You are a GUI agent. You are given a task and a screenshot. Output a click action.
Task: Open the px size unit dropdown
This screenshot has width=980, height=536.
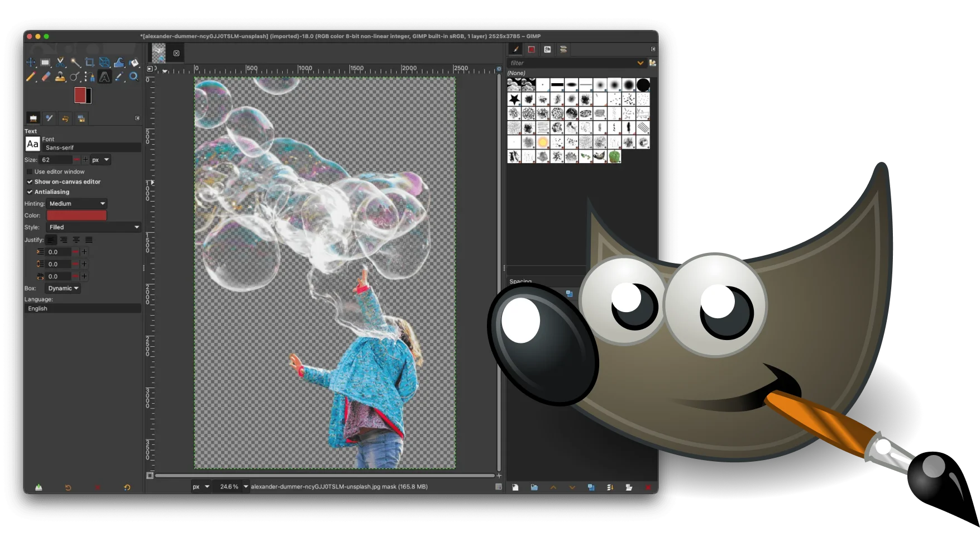(101, 160)
